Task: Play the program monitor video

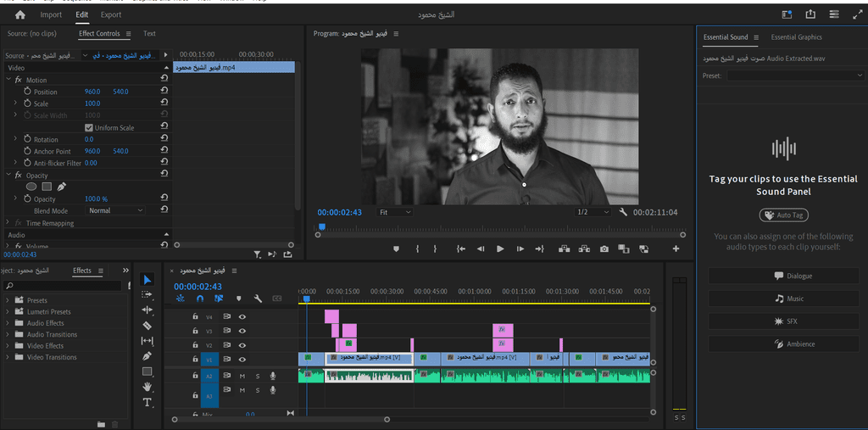Action: (x=500, y=249)
